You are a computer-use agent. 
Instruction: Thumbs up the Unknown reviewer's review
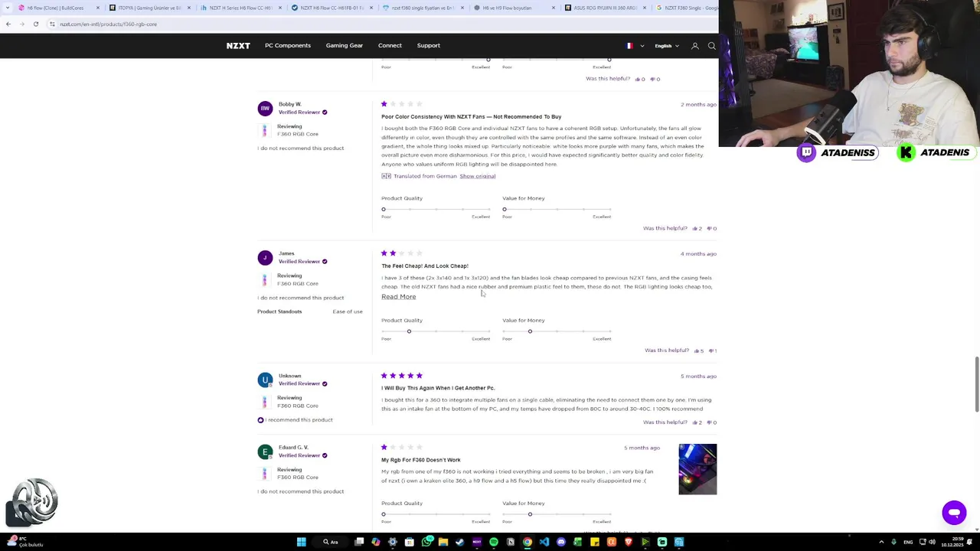click(x=694, y=422)
